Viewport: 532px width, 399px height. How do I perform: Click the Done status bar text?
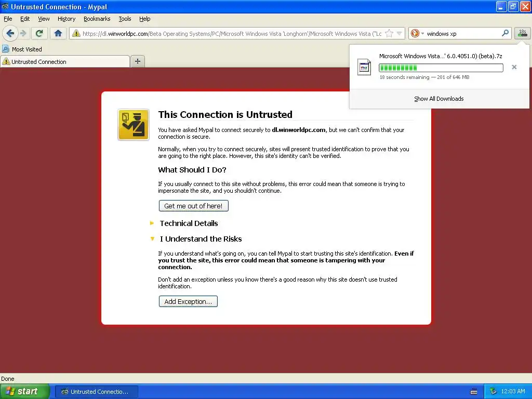(7, 379)
